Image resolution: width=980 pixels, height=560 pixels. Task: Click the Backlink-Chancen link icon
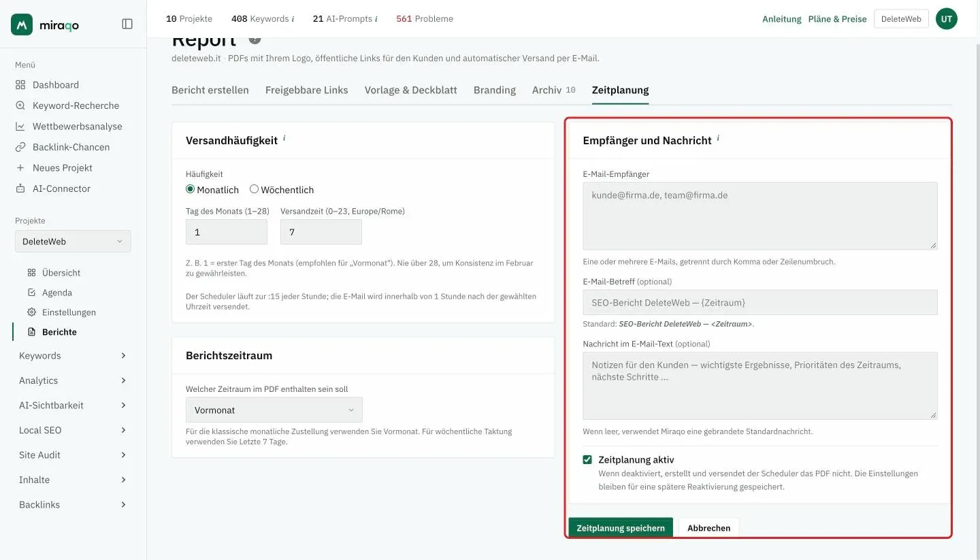point(20,147)
